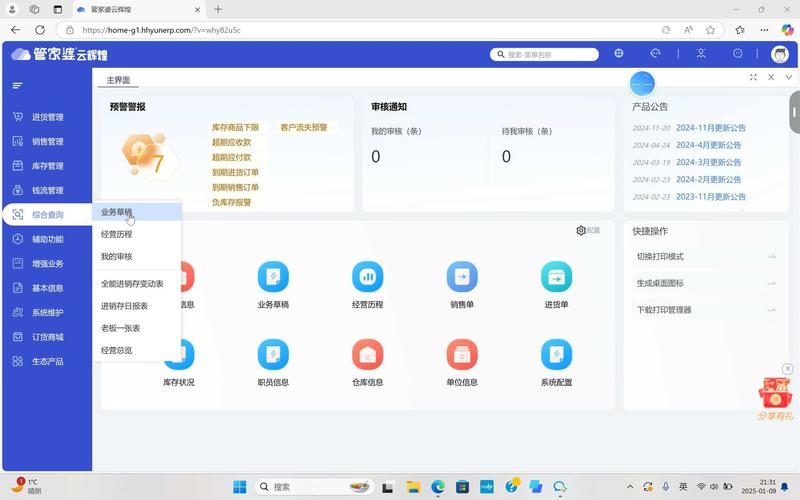Open 2024-2月更新公告 announcement
Screen dimensions: 800x500
(x=709, y=180)
